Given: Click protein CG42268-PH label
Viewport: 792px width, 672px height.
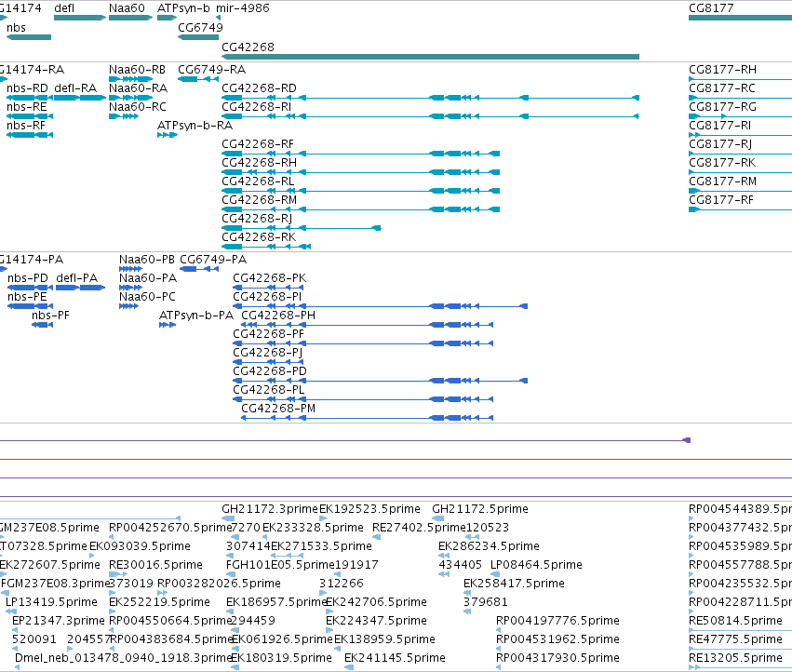Looking at the screenshot, I should coord(278,316).
